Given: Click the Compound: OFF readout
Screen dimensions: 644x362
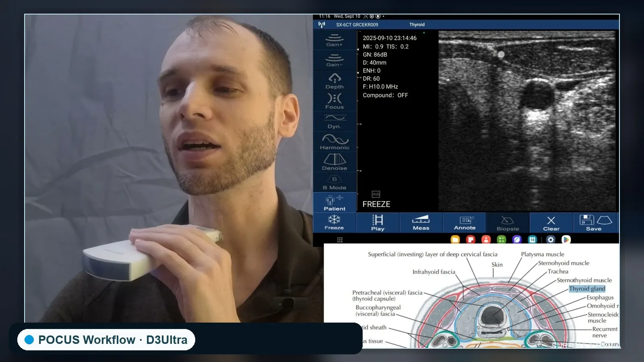Looking at the screenshot, I should click(x=385, y=95).
